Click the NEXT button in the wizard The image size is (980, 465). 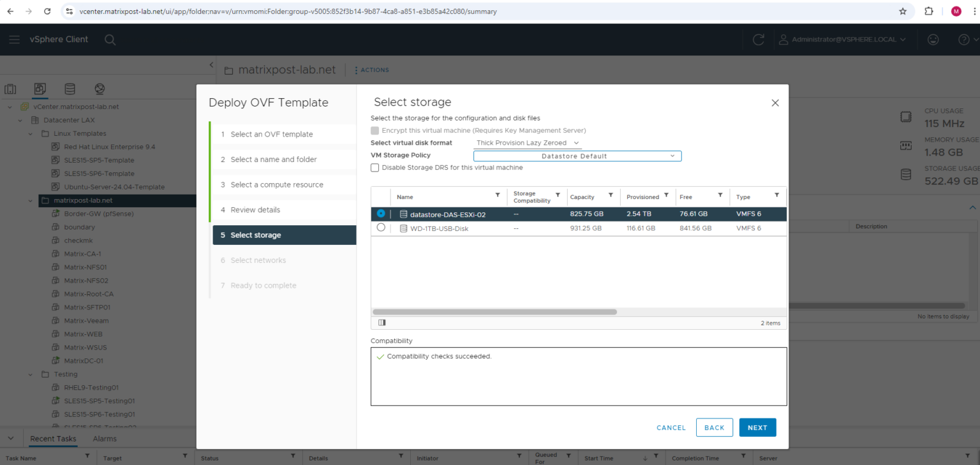757,427
